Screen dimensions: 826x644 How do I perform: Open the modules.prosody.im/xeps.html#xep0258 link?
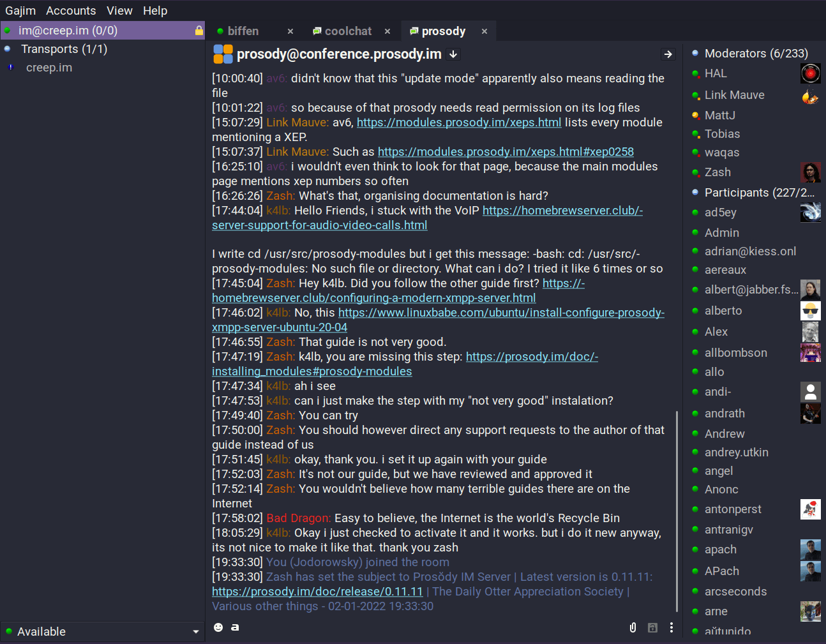click(506, 151)
